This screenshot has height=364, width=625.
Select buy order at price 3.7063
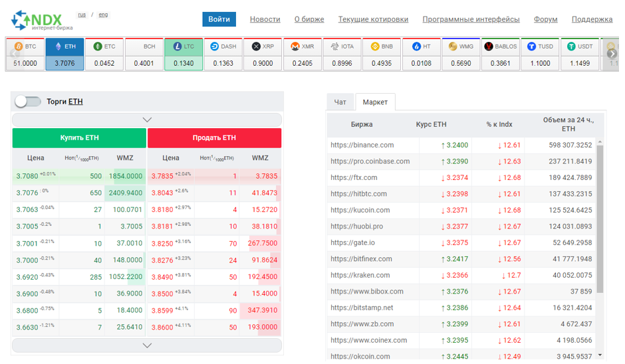point(79,209)
